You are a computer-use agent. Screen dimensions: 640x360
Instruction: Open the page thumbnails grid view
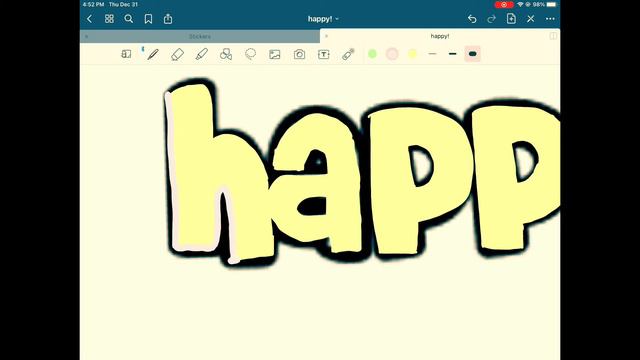tap(109, 19)
